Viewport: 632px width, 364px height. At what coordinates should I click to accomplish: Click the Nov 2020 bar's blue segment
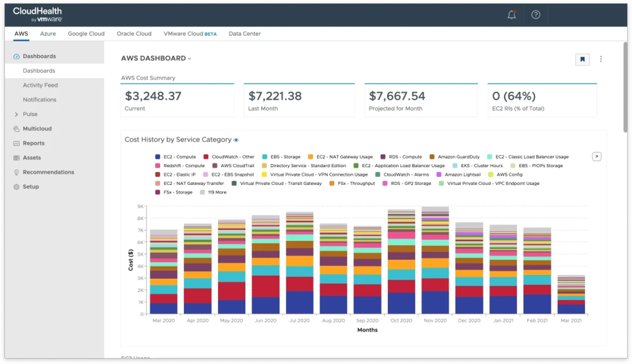point(435,303)
